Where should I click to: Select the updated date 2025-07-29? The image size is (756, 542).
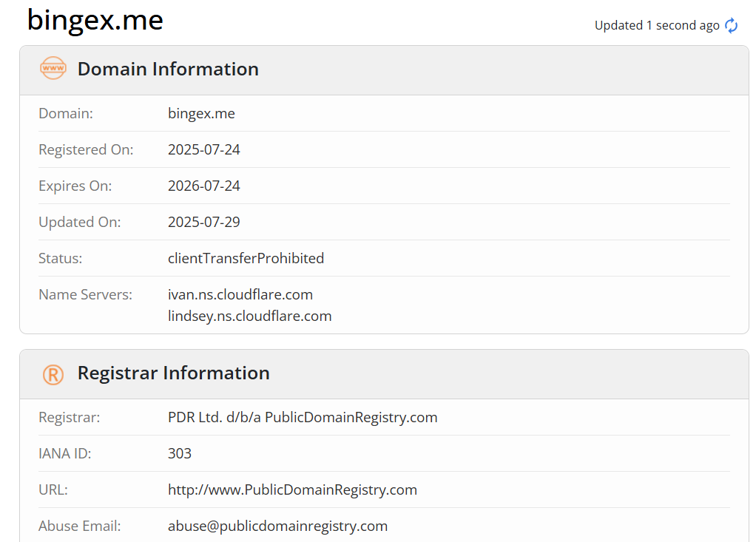point(204,222)
